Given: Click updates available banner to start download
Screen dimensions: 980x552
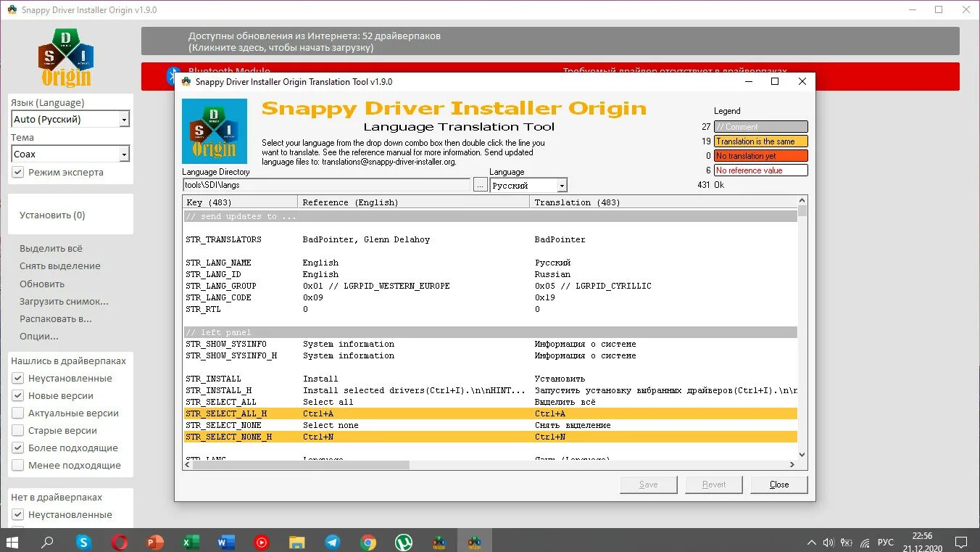Looking at the screenshot, I should pyautogui.click(x=550, y=41).
